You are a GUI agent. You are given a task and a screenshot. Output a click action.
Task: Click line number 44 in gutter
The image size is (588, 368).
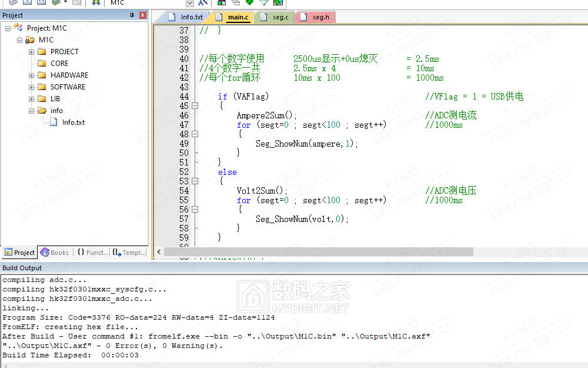[183, 97]
